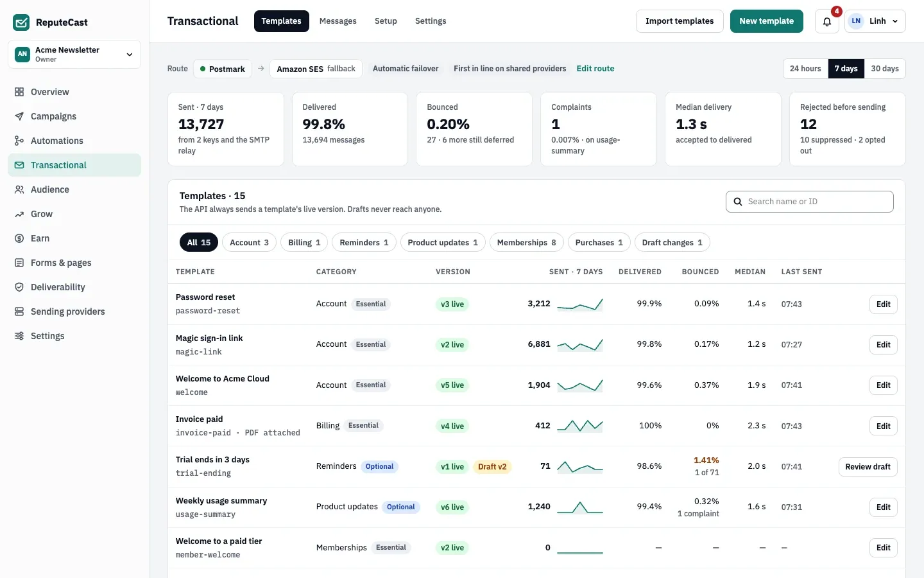The image size is (924, 578).
Task: Click the Complaints stat card
Action: click(599, 129)
